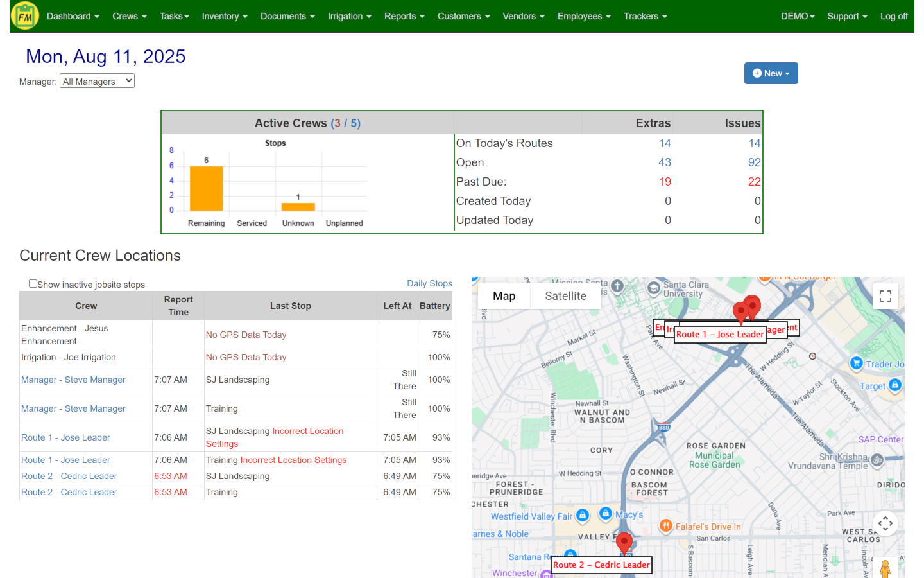
Task: Click the 6:53 AM report time for SJ Landscaping
Action: click(x=171, y=476)
